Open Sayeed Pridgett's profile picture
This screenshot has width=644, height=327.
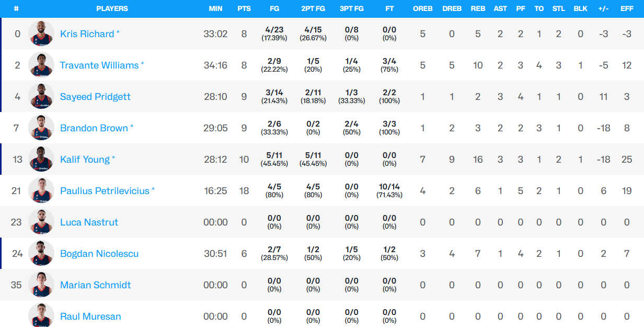41,96
